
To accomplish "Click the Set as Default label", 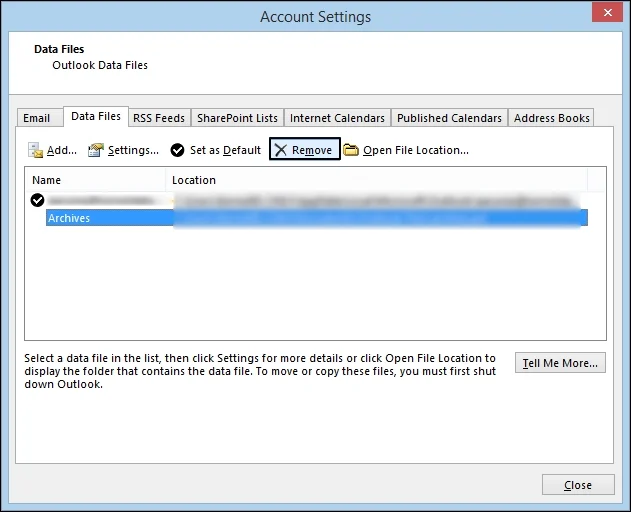I will point(225,150).
